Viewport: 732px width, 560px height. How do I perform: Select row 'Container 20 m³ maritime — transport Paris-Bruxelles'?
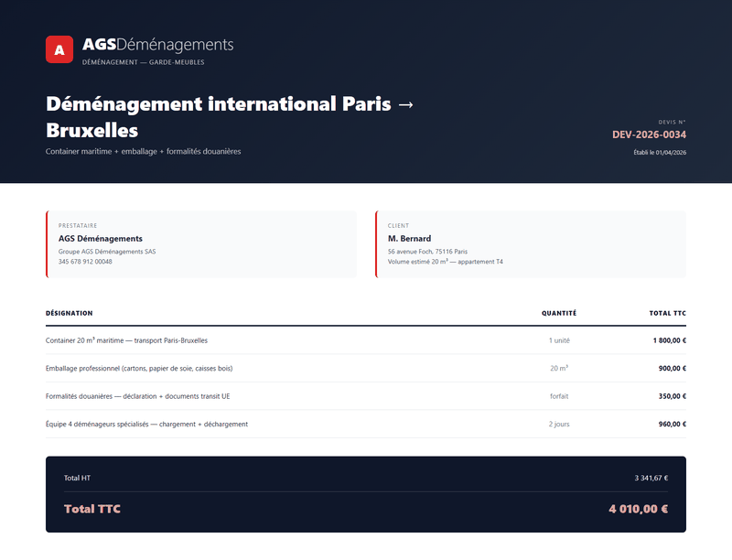(366, 340)
